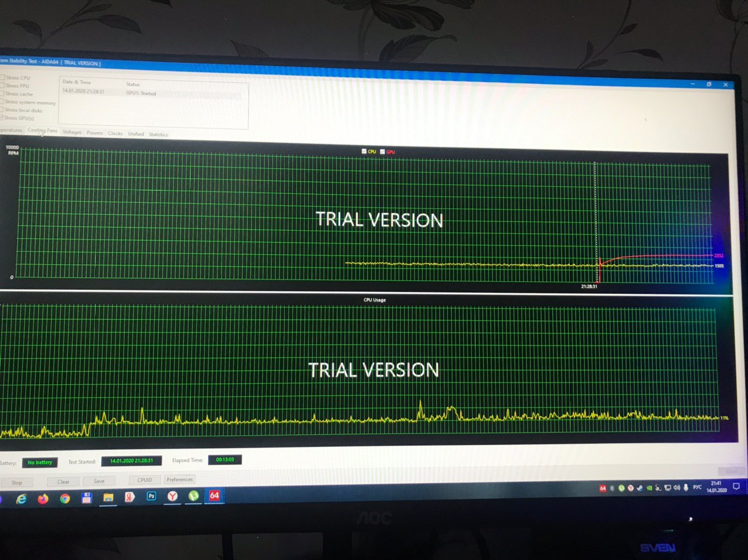Open the Clocks tab
This screenshot has width=748, height=560.
click(115, 134)
